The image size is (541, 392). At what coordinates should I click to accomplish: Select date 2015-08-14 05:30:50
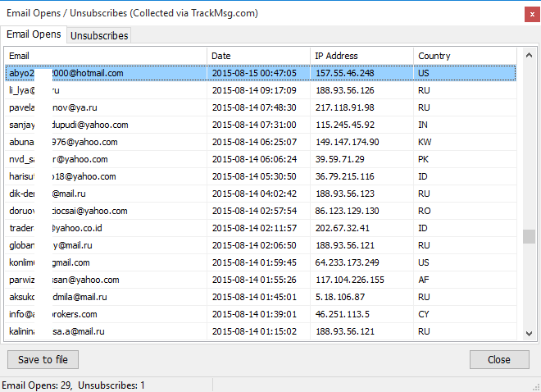pyautogui.click(x=254, y=176)
